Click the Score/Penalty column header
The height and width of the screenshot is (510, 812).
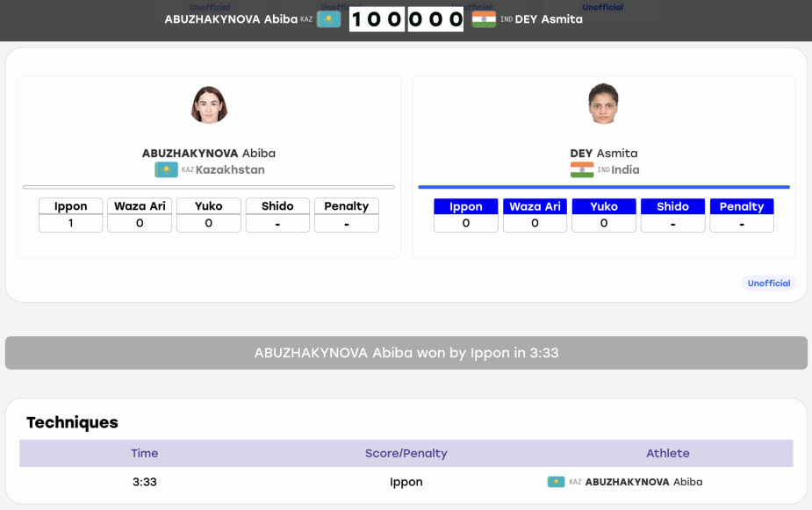pos(406,453)
